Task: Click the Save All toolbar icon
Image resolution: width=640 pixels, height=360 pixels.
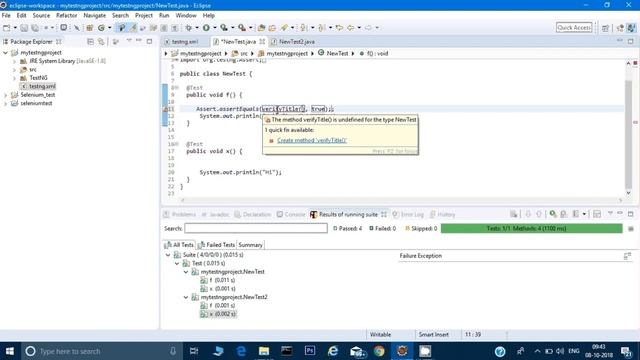Action: 35,28
